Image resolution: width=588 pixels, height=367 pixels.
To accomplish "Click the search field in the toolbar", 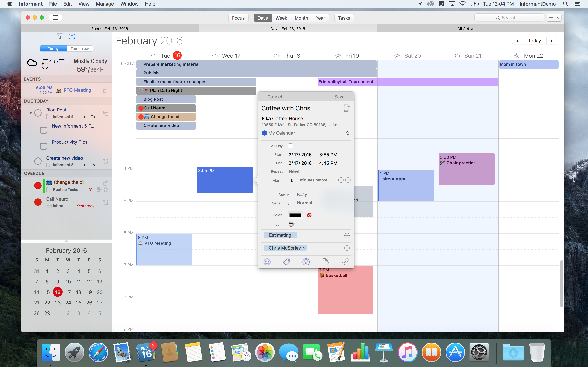I will [509, 17].
